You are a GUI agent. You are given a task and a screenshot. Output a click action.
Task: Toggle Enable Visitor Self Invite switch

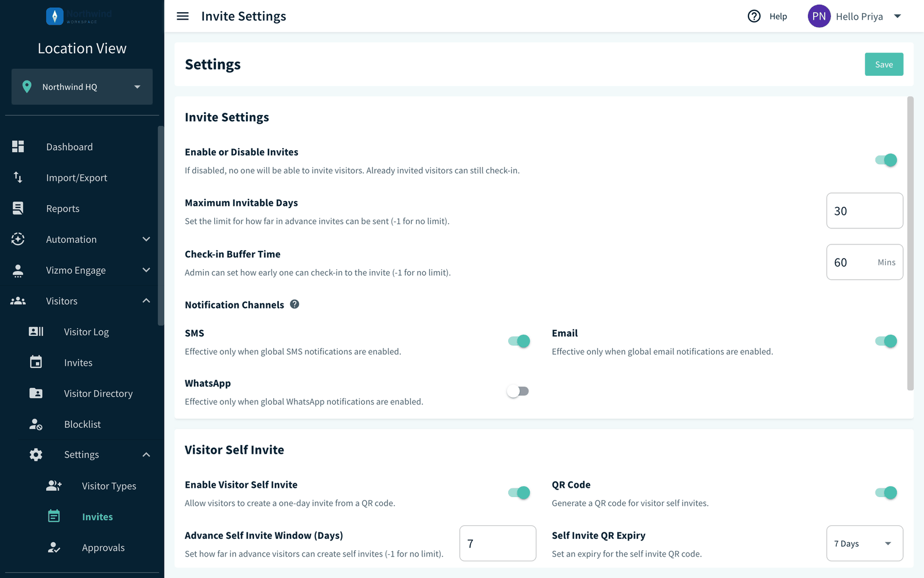pos(519,492)
